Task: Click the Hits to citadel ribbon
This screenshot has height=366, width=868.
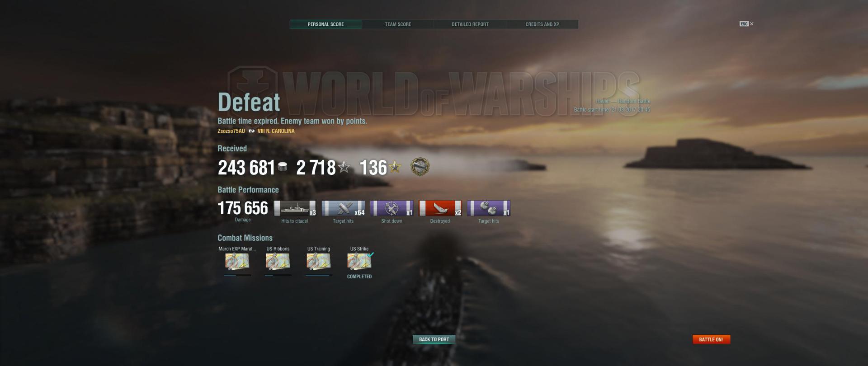Action: pyautogui.click(x=295, y=208)
